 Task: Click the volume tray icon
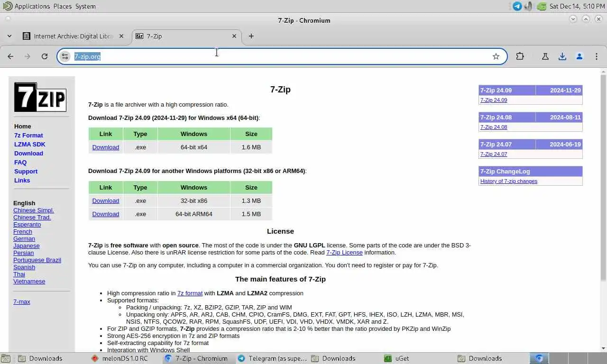(x=529, y=6)
